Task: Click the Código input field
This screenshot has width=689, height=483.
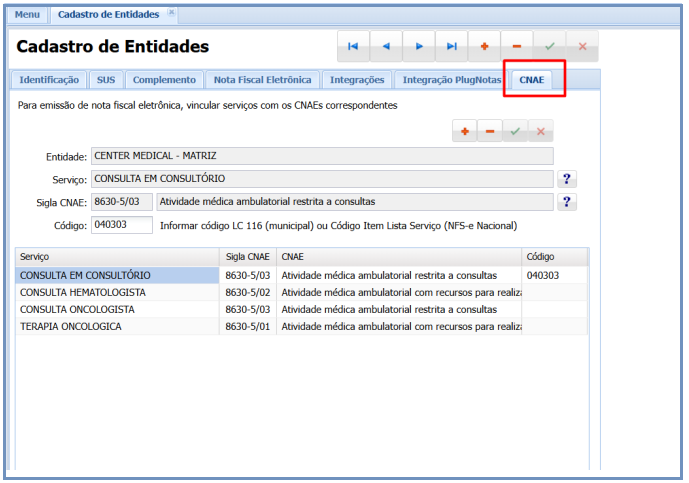Action: (x=121, y=225)
